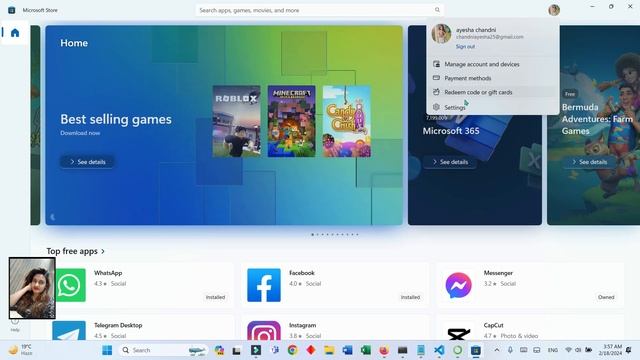This screenshot has height=360, width=640.
Task: Open the WhatsApp app listing
Action: click(142, 285)
